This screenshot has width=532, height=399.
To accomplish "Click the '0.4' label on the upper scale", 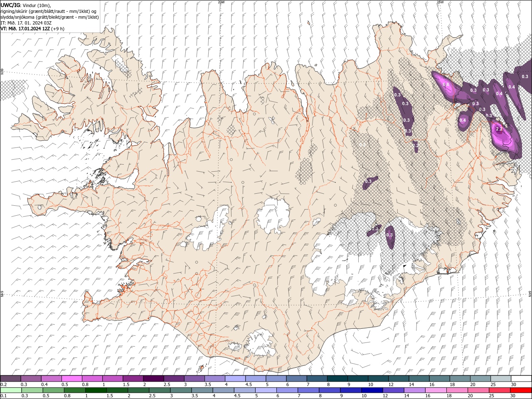I will tap(44, 384).
